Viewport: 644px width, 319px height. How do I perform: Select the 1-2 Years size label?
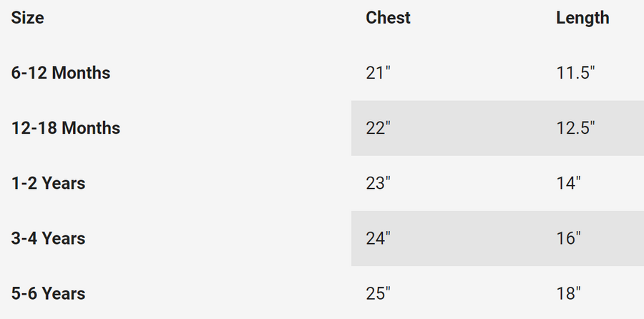tap(48, 183)
